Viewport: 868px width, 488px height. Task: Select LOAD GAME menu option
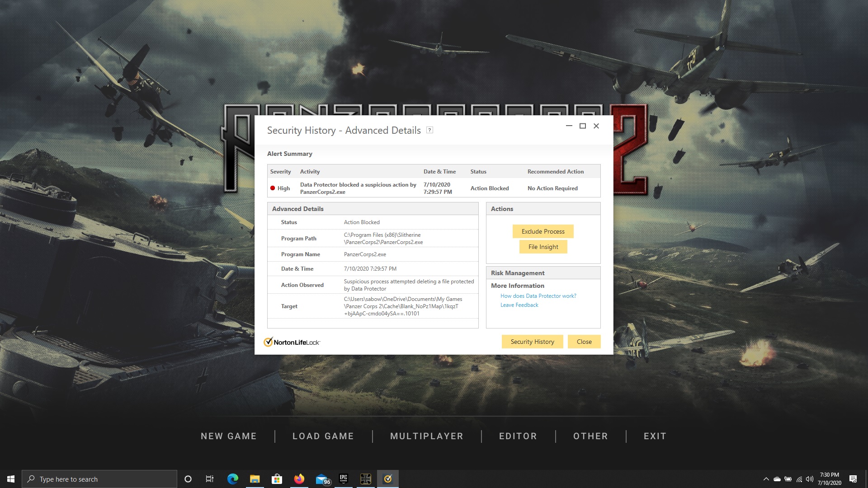(323, 436)
